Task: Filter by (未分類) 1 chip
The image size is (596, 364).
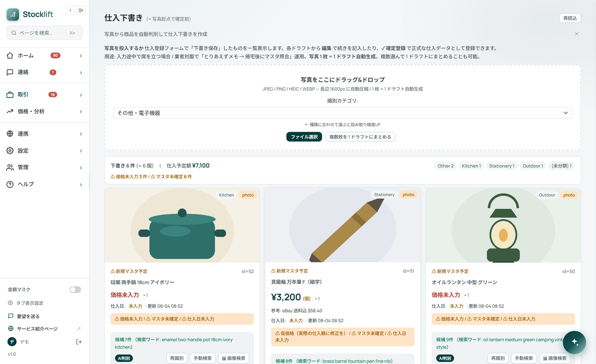Action: coord(561,166)
